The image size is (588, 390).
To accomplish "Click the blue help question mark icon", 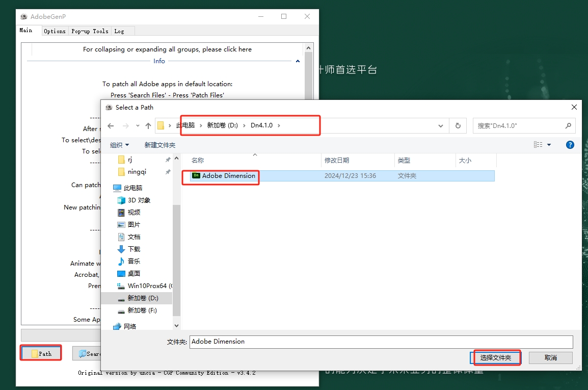I will (x=570, y=144).
